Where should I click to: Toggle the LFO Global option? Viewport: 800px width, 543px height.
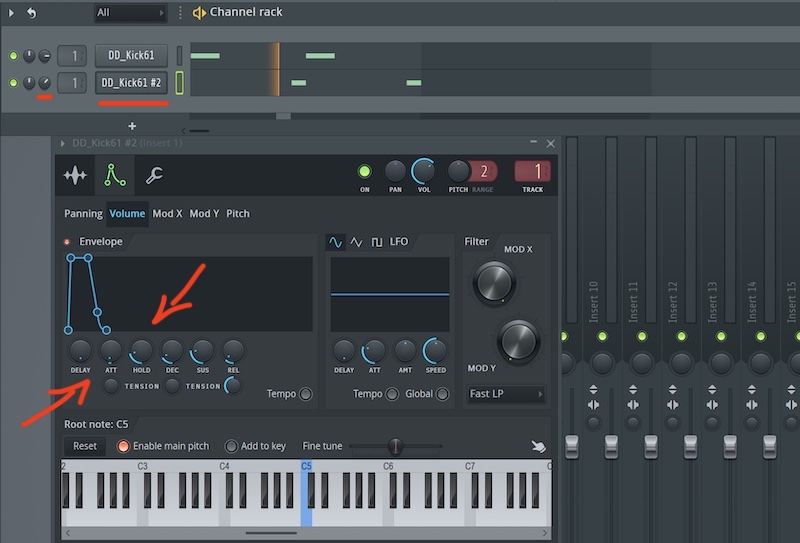tap(441, 394)
